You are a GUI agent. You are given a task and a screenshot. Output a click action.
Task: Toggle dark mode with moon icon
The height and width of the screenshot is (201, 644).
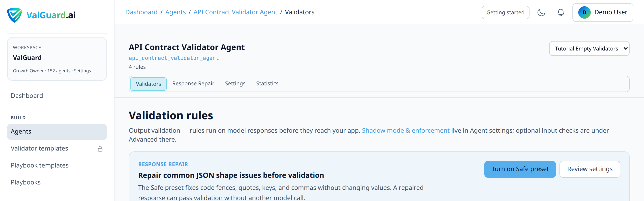coord(541,12)
